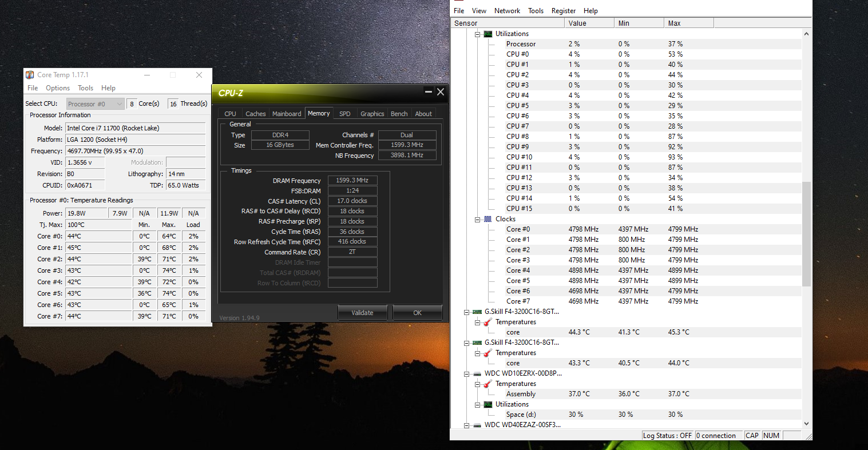Click the Utilizations icon above the Space (d:) row
The width and height of the screenshot is (868, 450).
pyautogui.click(x=488, y=404)
